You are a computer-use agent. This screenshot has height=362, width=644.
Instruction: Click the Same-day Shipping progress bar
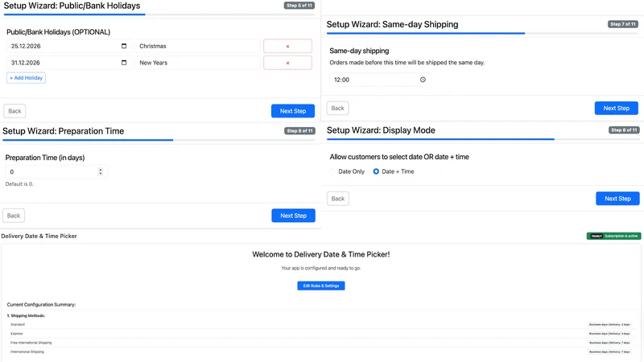[x=482, y=33]
